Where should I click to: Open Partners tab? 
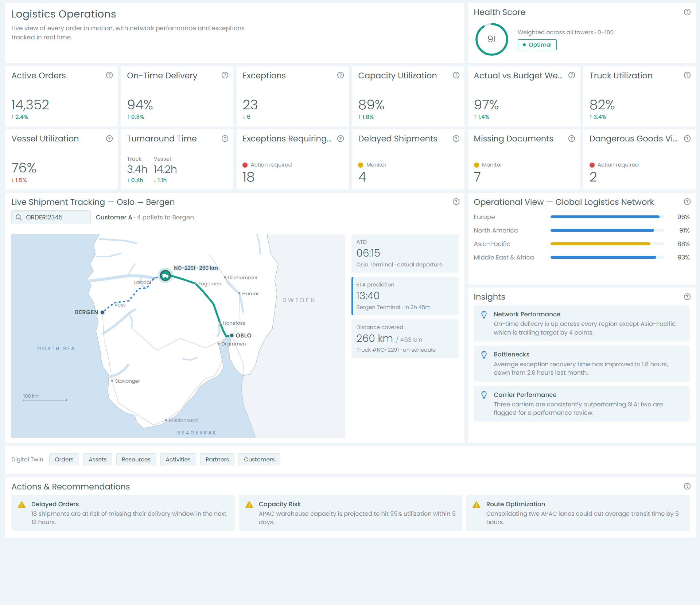pos(217,459)
